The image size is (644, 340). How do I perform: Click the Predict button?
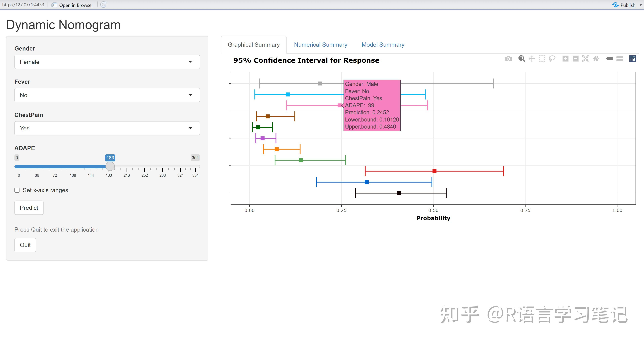[x=29, y=208]
